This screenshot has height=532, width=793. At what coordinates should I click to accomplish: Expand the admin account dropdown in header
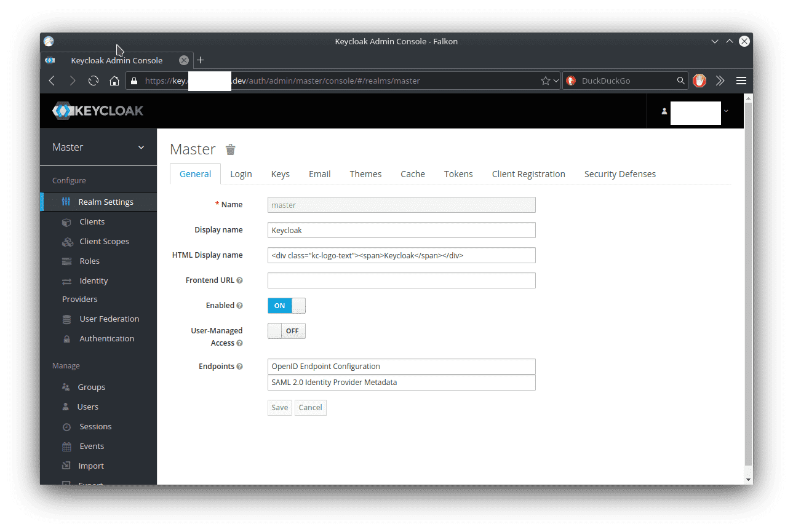tap(727, 111)
